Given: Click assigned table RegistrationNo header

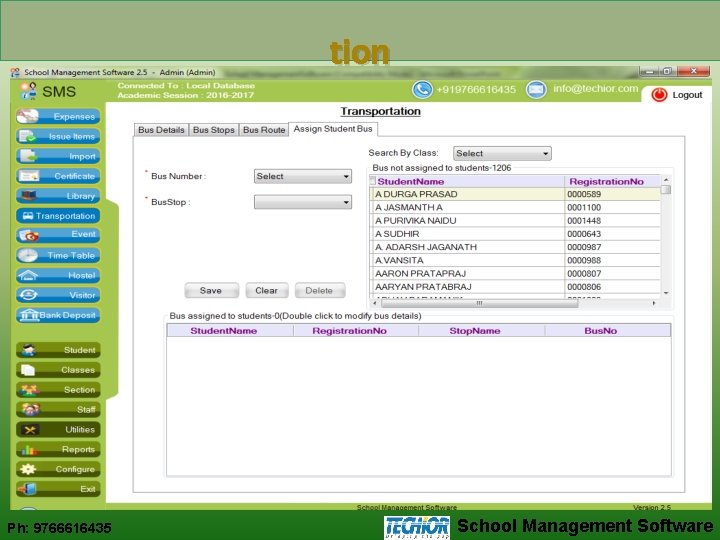Looking at the screenshot, I should tap(356, 331).
